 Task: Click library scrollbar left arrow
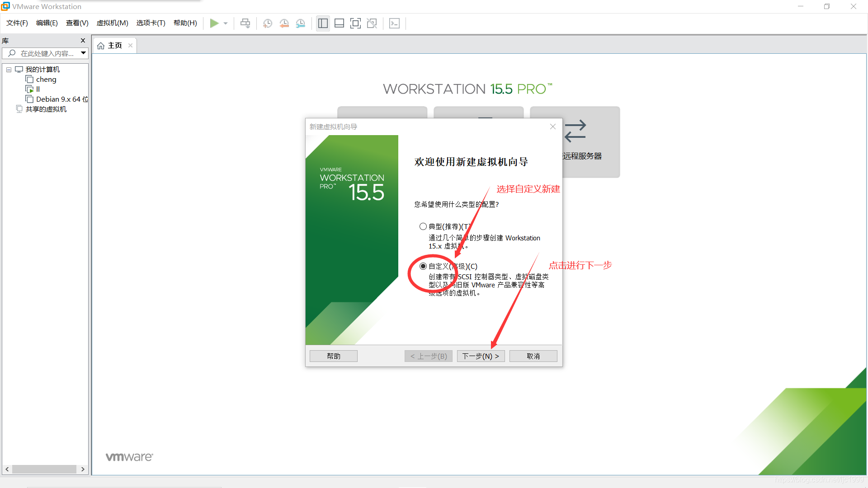pyautogui.click(x=7, y=469)
